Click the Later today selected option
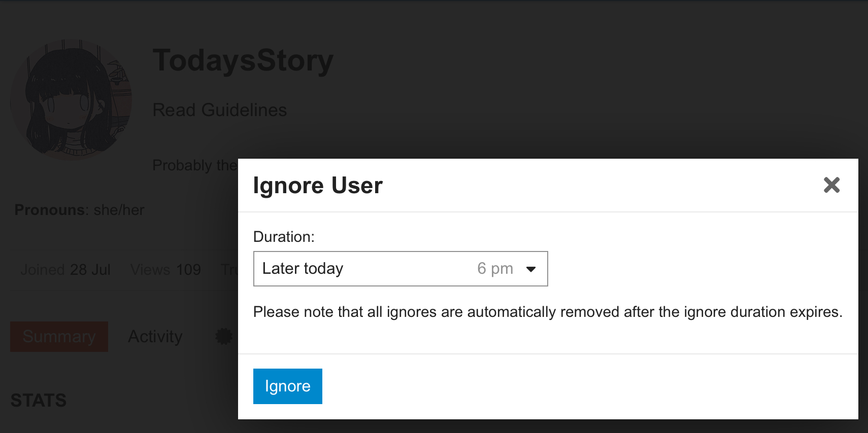868x433 pixels. click(x=303, y=268)
